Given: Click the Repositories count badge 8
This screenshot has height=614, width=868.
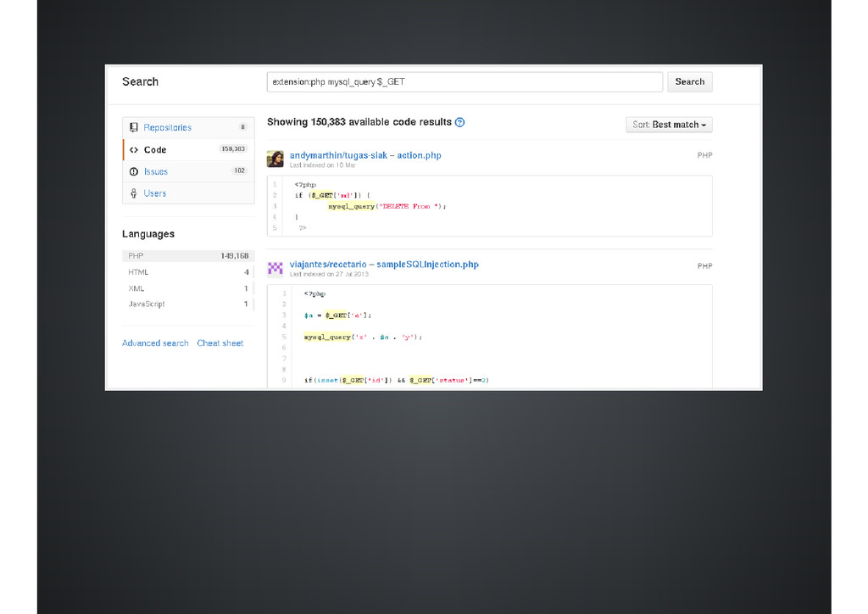Looking at the screenshot, I should (242, 127).
